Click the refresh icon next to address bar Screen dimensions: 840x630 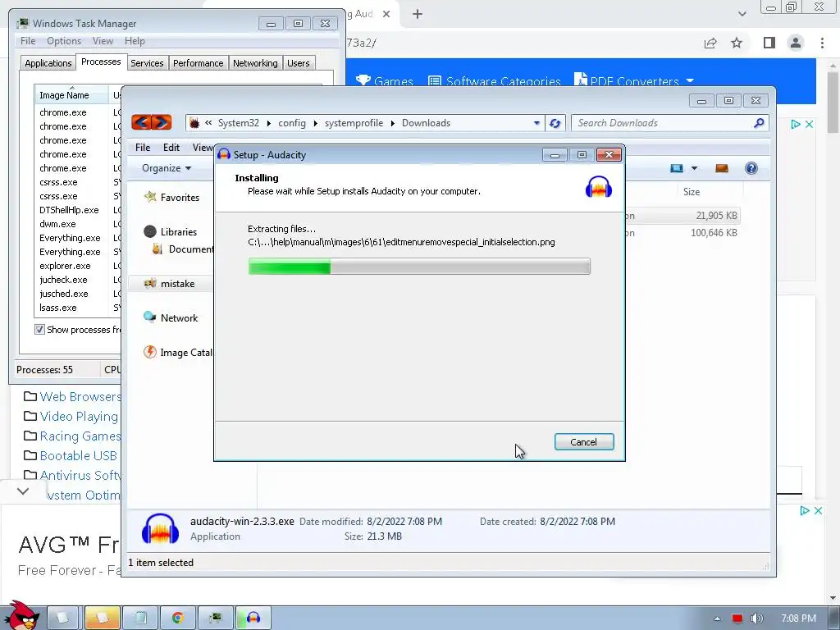tap(555, 123)
